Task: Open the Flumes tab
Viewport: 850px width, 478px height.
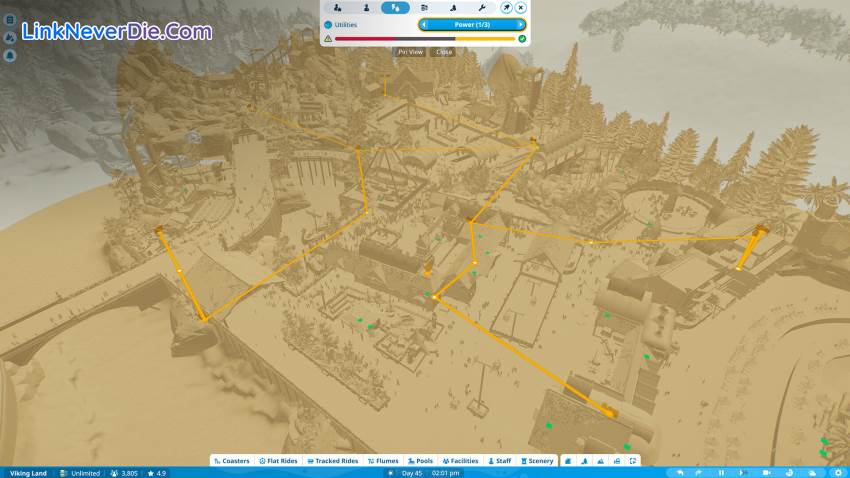Action: [x=384, y=461]
